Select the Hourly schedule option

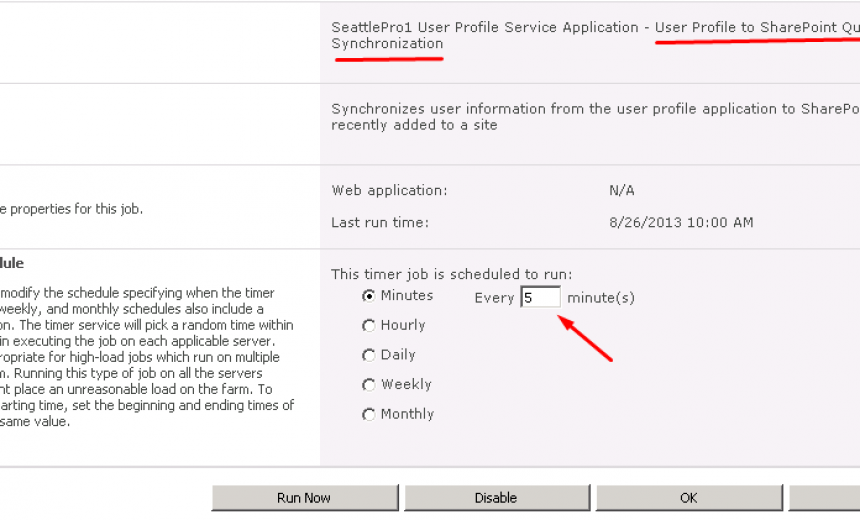pyautogui.click(x=369, y=326)
